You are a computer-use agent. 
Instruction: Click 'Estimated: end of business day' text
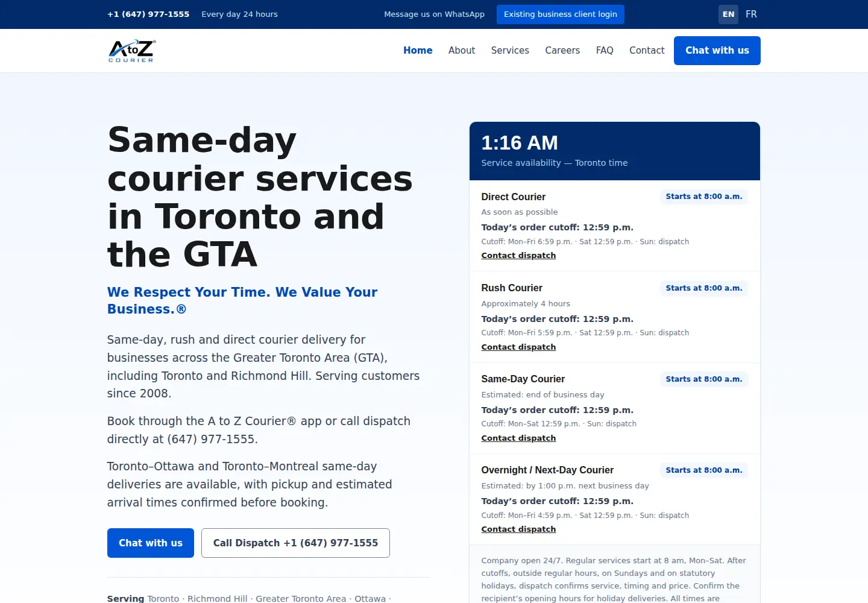pos(542,395)
